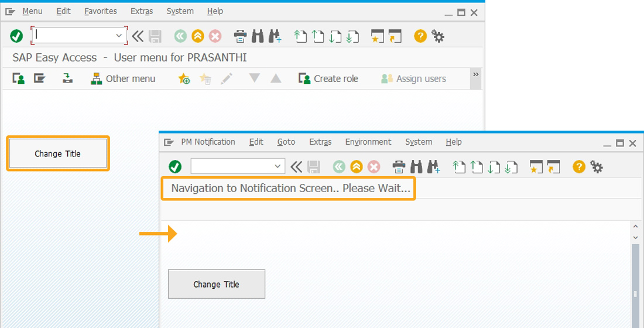Open Customize Layout gears in SAP Easy Access
The height and width of the screenshot is (328, 644).
point(438,36)
